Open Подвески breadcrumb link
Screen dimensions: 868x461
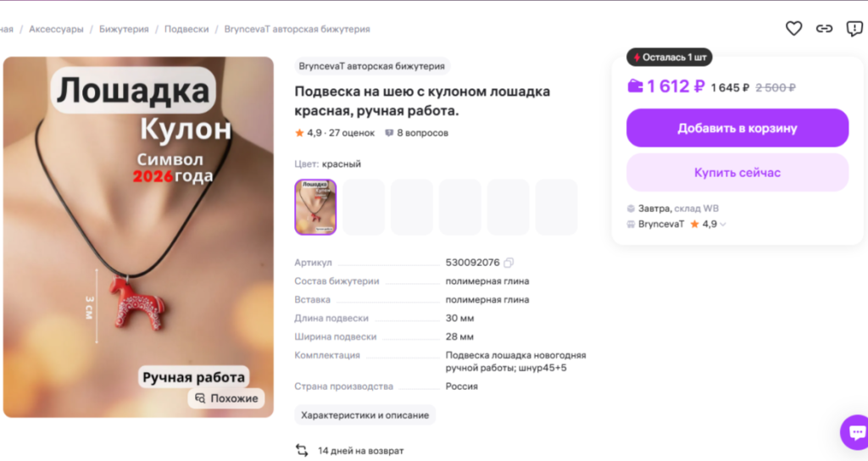pyautogui.click(x=186, y=29)
